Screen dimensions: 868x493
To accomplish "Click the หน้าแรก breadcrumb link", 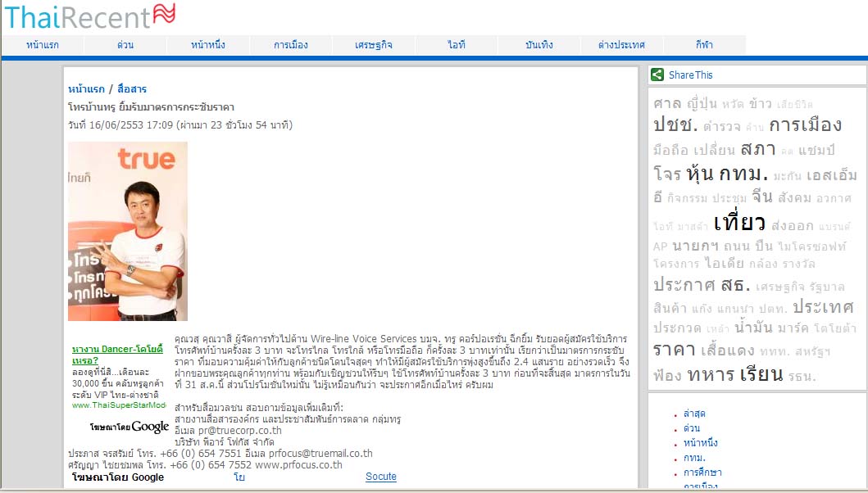I will click(86, 89).
